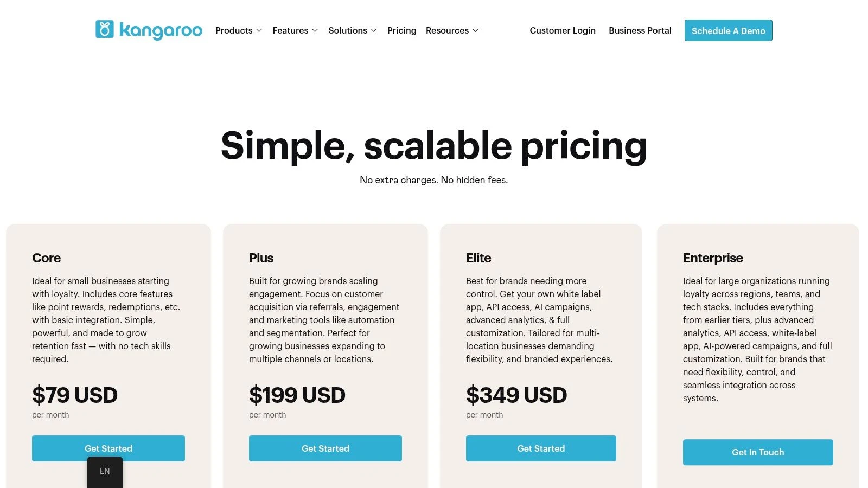Viewport: 868px width, 488px height.
Task: Open the Solutions menu label
Action: click(347, 30)
